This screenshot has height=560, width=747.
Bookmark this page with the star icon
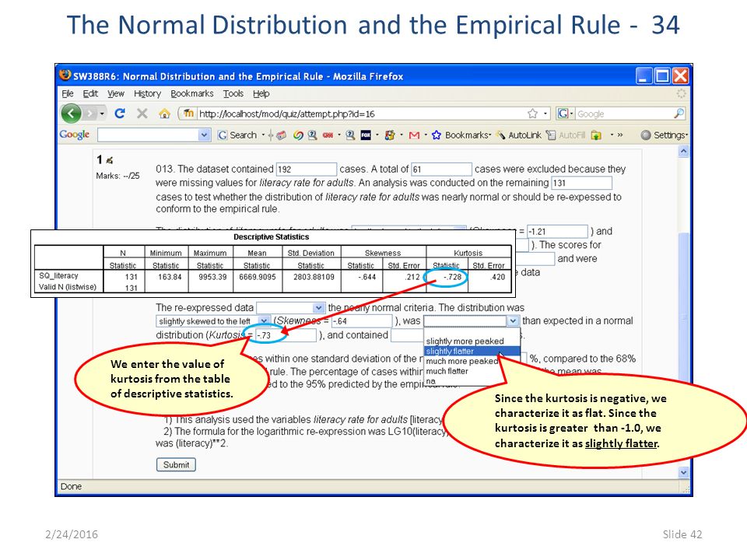(x=532, y=114)
